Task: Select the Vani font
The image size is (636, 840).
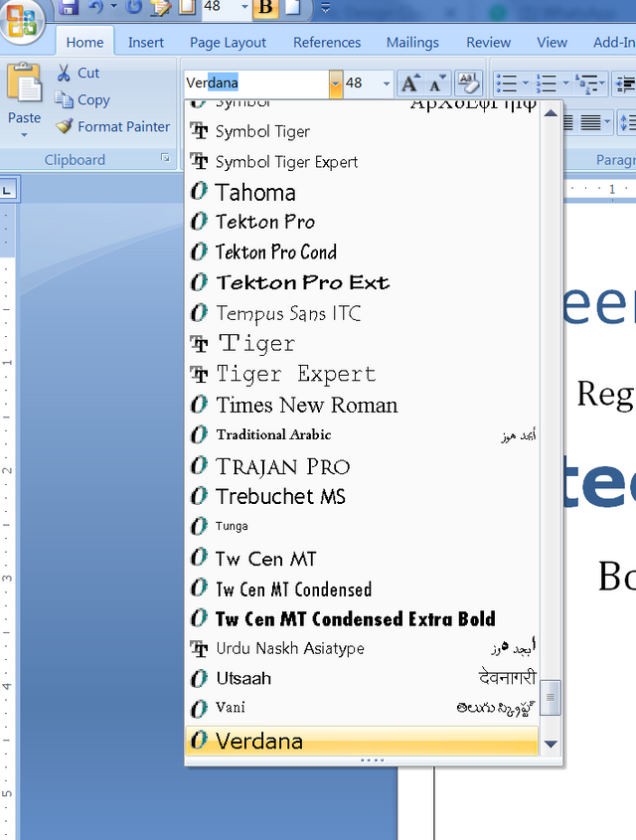Action: tap(362, 708)
